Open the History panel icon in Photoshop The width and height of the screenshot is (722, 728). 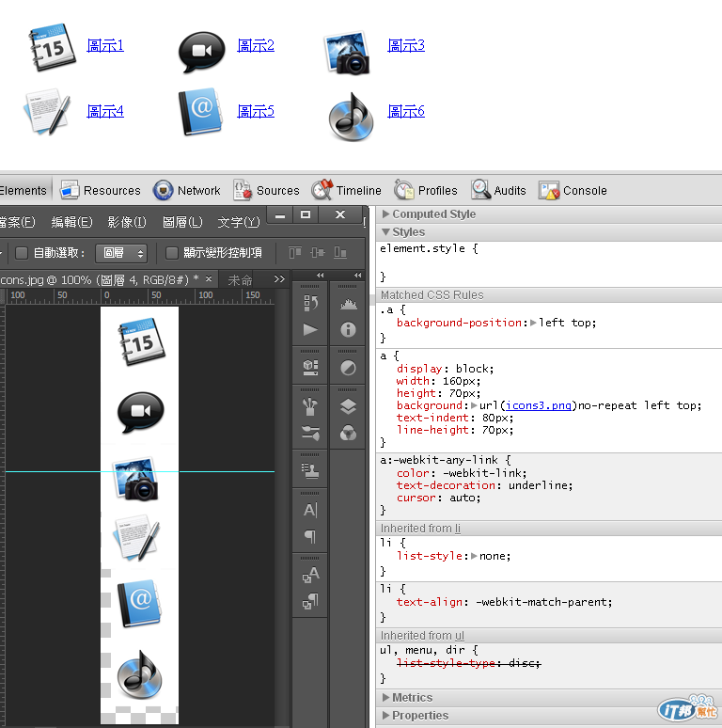tap(310, 303)
